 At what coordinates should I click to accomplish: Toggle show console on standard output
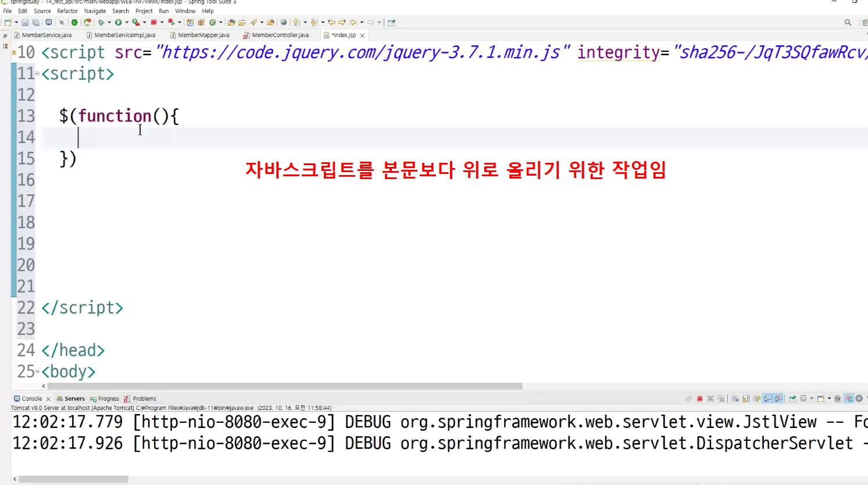coord(768,398)
